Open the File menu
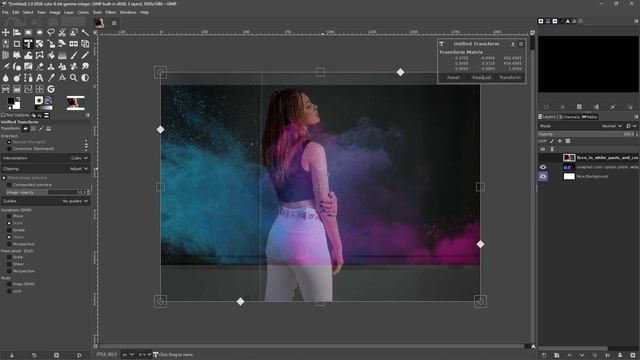This screenshot has width=640, height=360. [x=5, y=12]
